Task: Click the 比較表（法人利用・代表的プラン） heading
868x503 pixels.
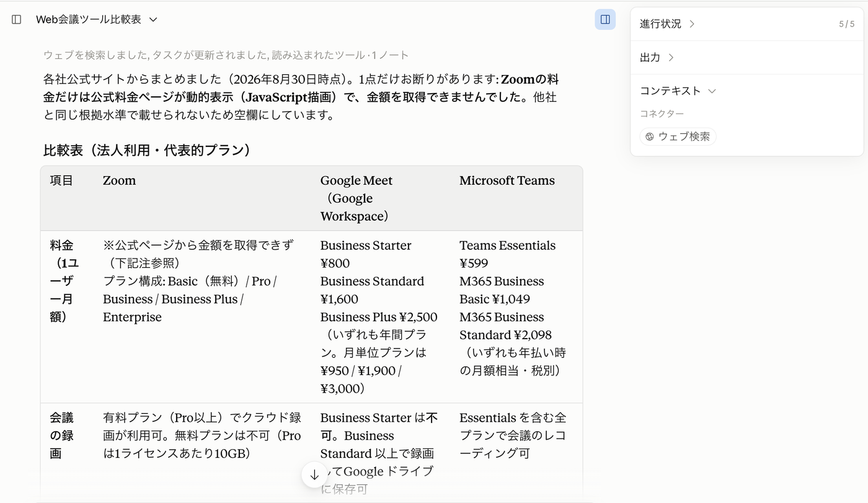Action: (x=149, y=150)
